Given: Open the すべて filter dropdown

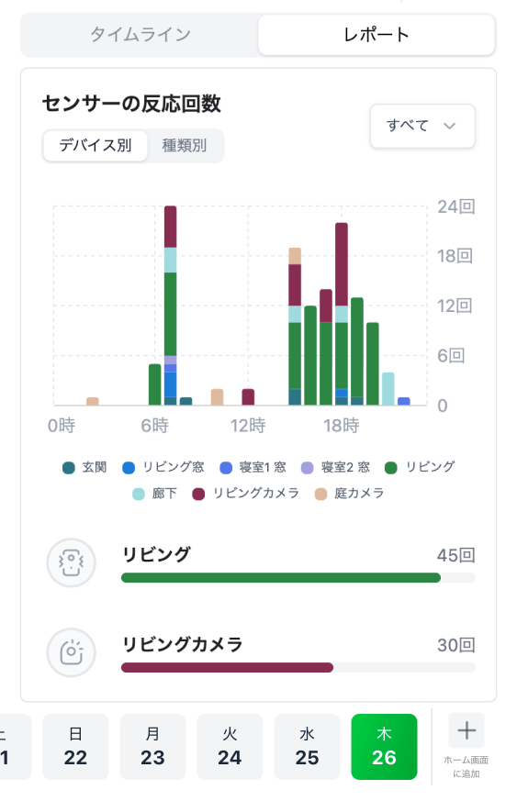Looking at the screenshot, I should [422, 126].
